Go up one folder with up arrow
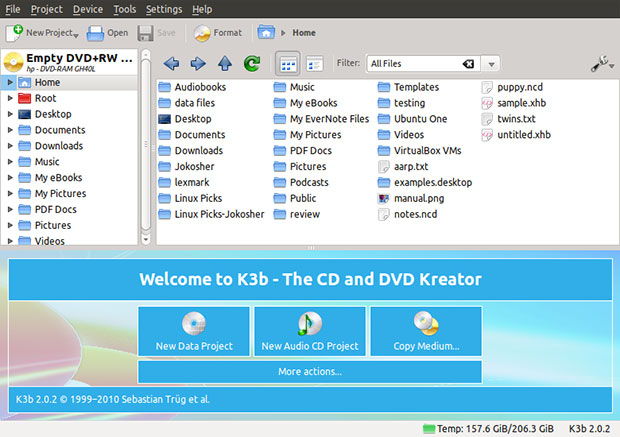The height and width of the screenshot is (437, 620). click(x=225, y=63)
